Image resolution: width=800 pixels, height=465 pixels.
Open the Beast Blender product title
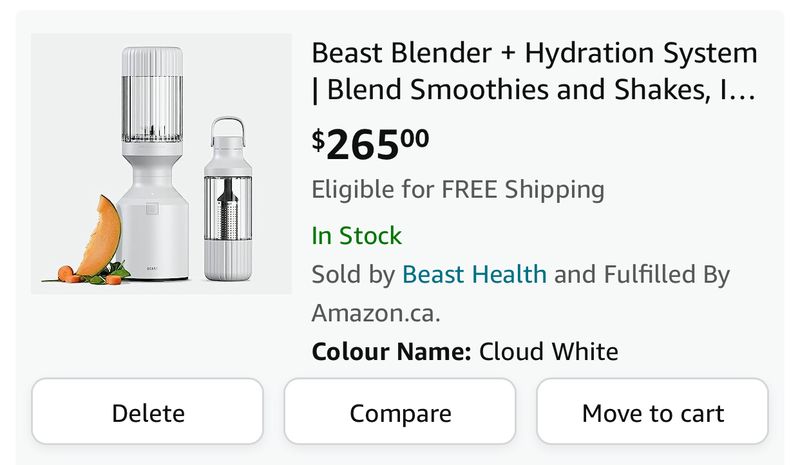(x=534, y=72)
